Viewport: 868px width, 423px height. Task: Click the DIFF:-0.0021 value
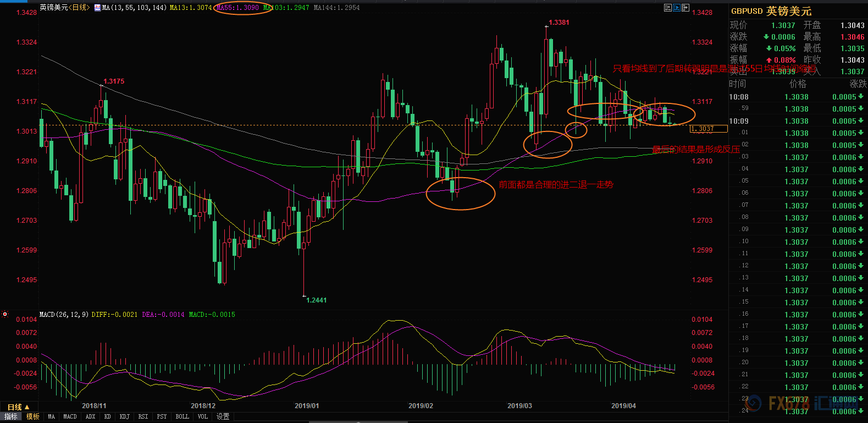click(x=114, y=315)
